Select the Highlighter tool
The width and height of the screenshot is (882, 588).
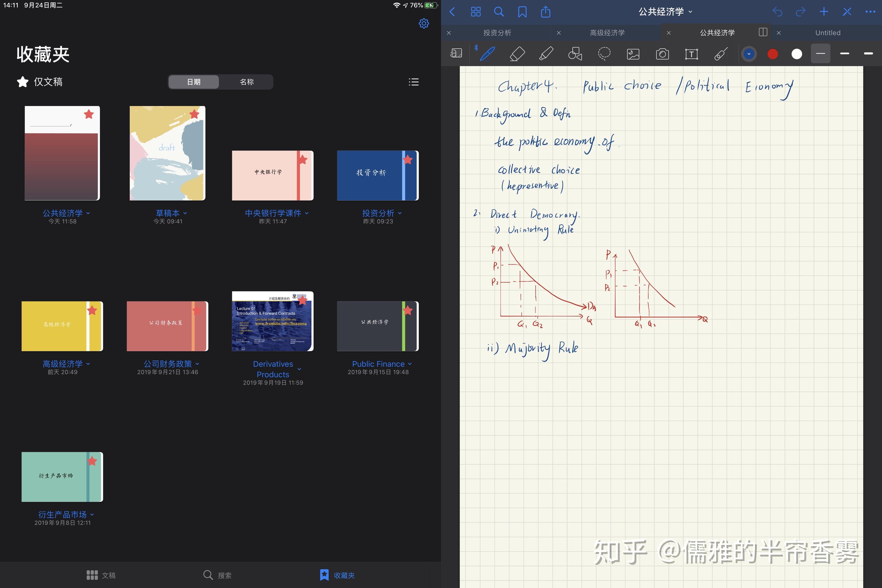click(x=546, y=54)
